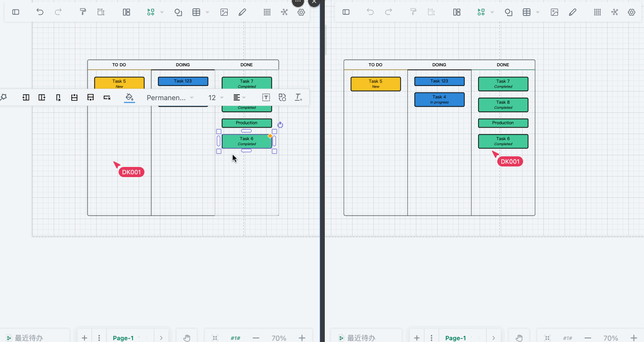644x342 pixels.
Task: Toggle hand pan tool in left pane
Action: 187,338
